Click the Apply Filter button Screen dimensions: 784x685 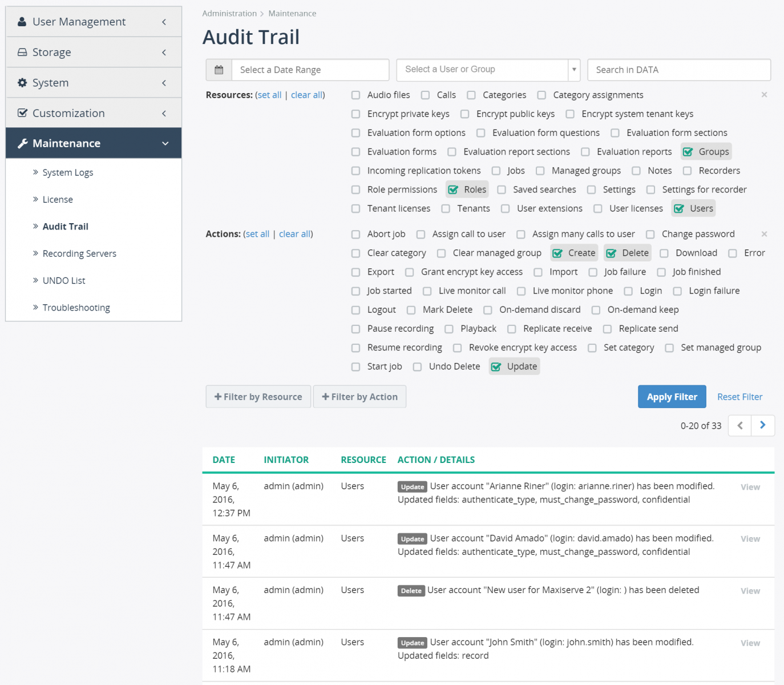[672, 396]
